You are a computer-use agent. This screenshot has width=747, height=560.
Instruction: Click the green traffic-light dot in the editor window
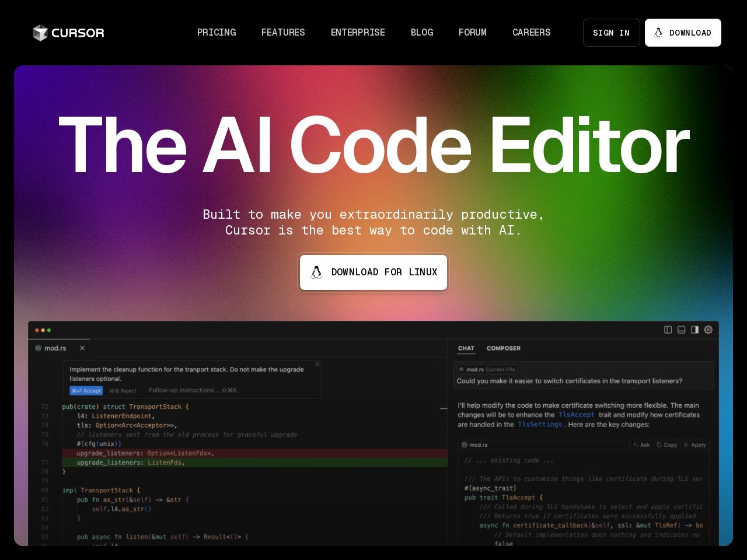point(48,330)
